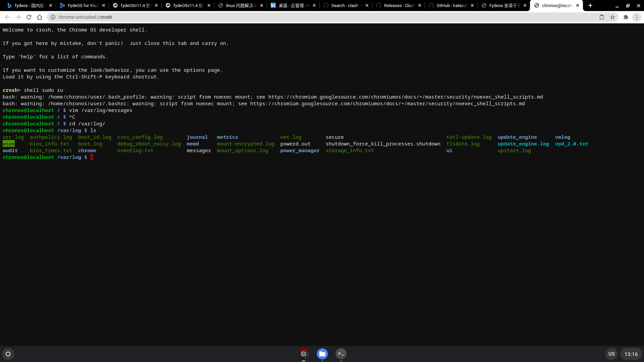This screenshot has width=644, height=362.
Task: Close the 'Search · clash' tab
Action: click(367, 5)
